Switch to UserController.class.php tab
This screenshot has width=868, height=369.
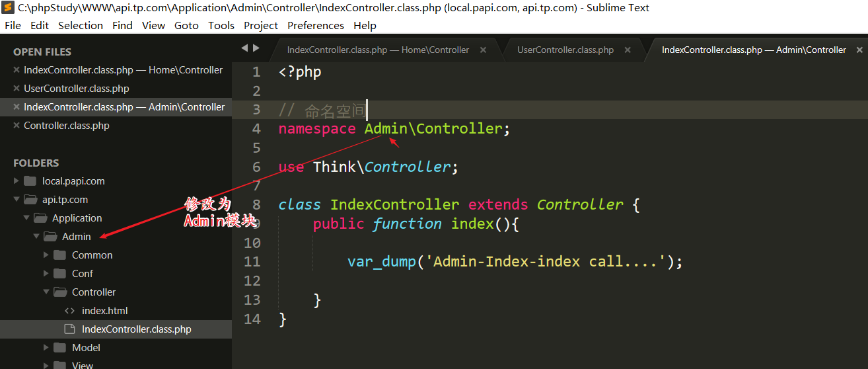point(565,50)
